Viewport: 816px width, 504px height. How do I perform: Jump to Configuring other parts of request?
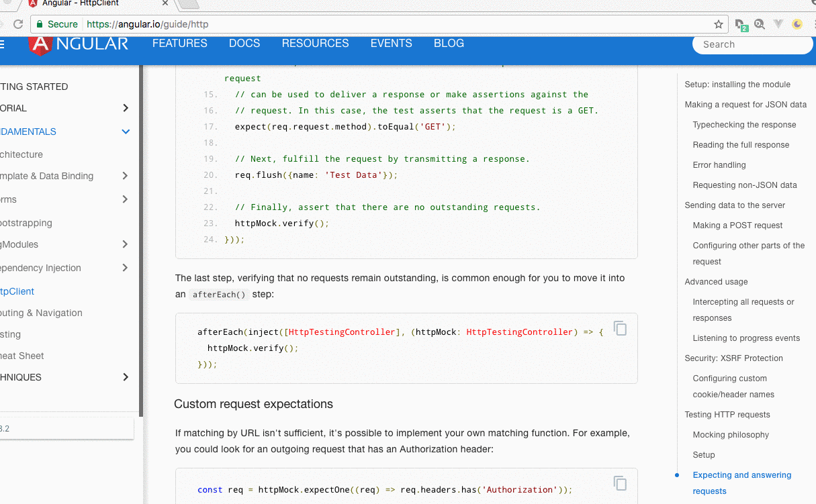tap(748, 254)
